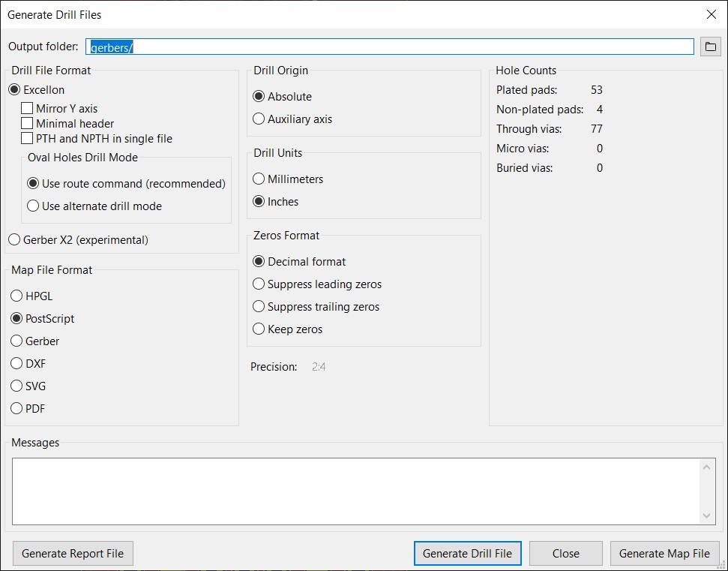Click Generate Map File button
728x571 pixels.
[664, 553]
